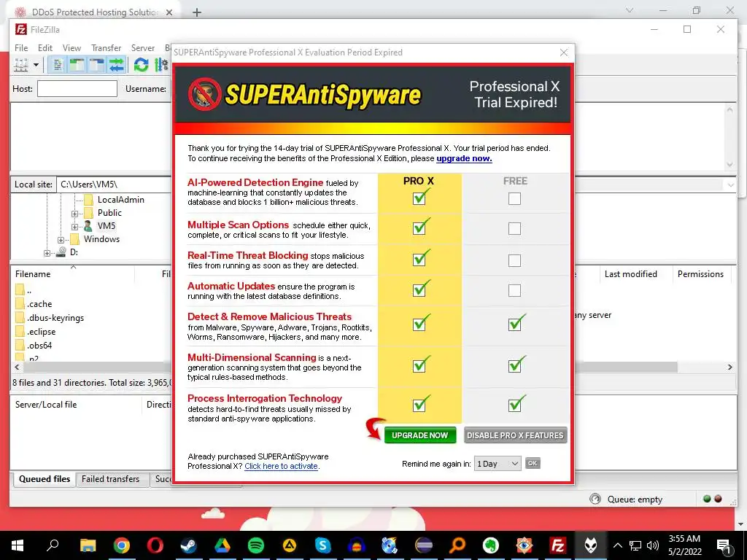This screenshot has height=560, width=747.
Task: Click the Host input field
Action: click(77, 88)
